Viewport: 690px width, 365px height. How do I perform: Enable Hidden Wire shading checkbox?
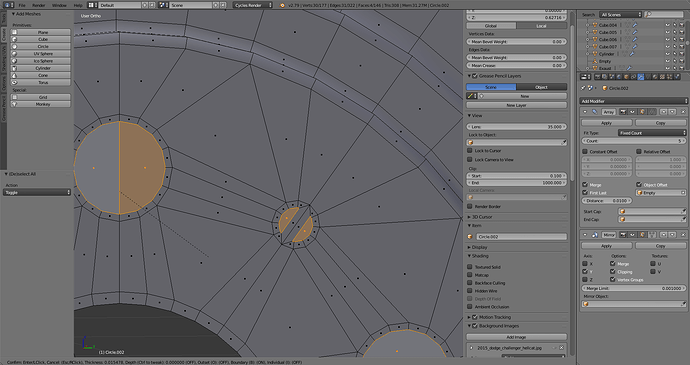(x=470, y=291)
